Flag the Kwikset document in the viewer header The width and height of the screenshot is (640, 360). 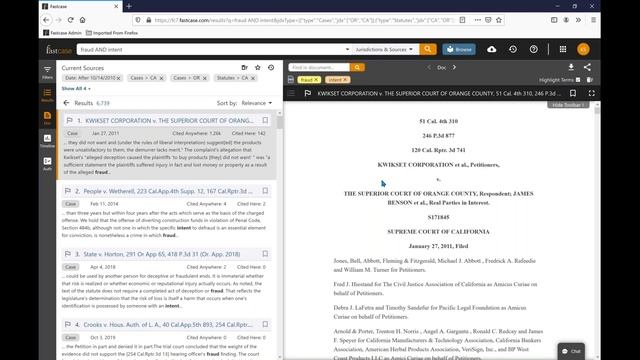(x=308, y=93)
